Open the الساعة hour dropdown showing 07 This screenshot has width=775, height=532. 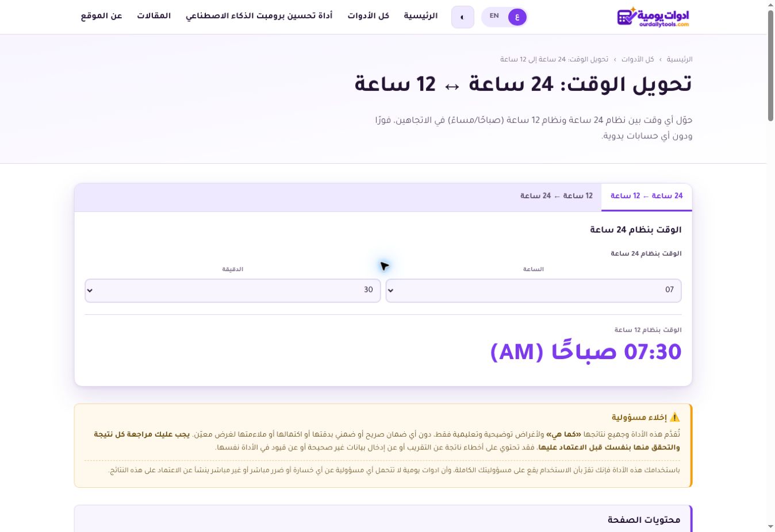[534, 290]
